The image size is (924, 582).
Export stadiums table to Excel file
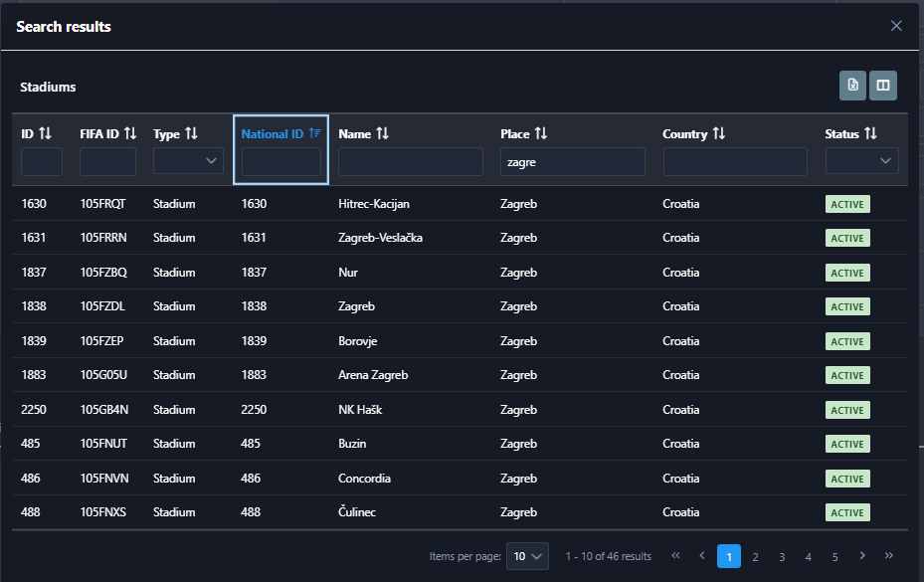coord(852,86)
